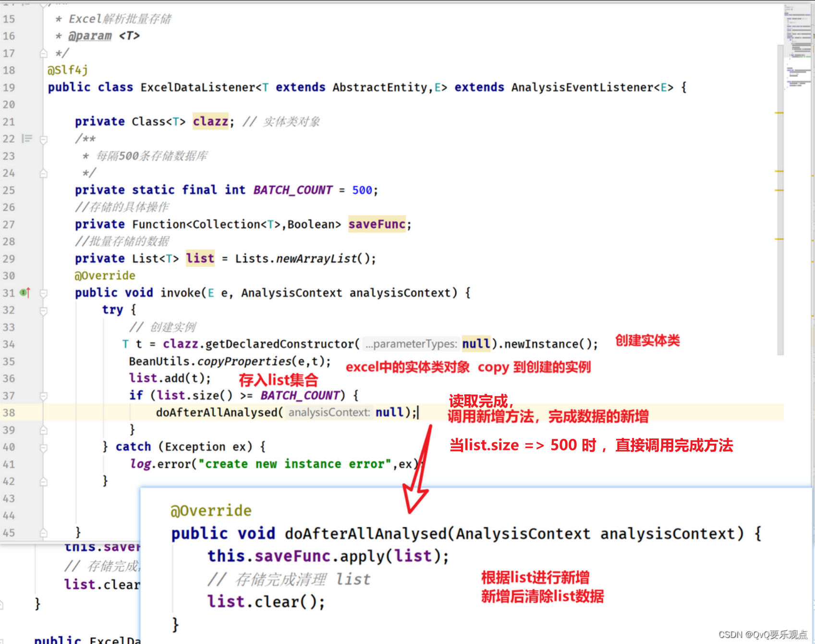The image size is (815, 644).
Task: Click the AbstractEntity type on line 19
Action: [x=379, y=87]
